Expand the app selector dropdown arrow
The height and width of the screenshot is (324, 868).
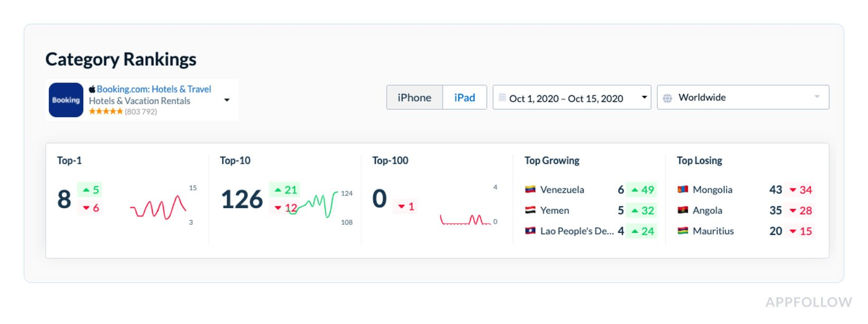(227, 100)
